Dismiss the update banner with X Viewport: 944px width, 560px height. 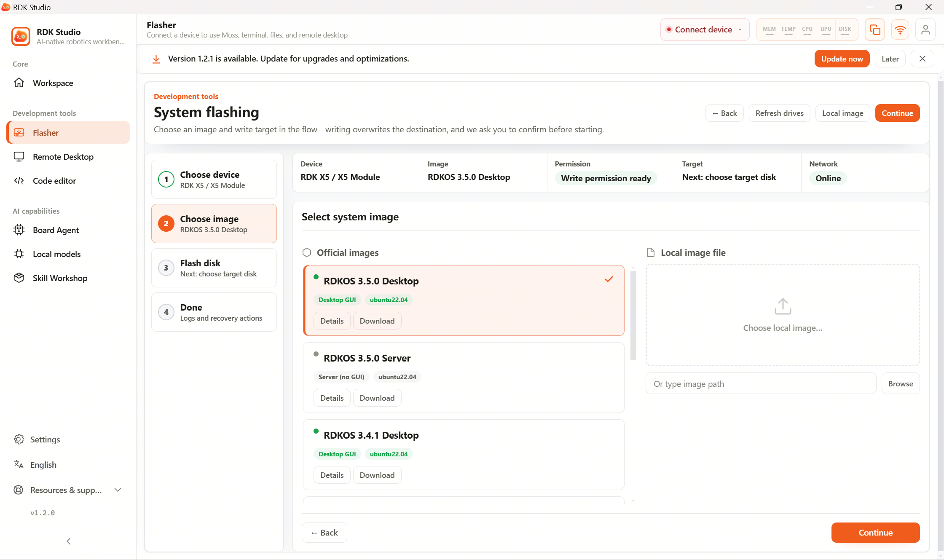[x=923, y=59]
